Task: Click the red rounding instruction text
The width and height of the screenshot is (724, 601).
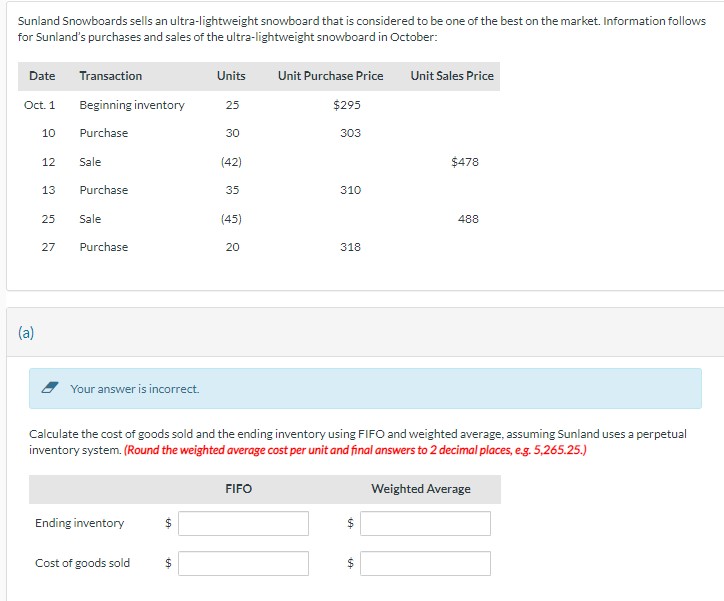Action: [355, 450]
